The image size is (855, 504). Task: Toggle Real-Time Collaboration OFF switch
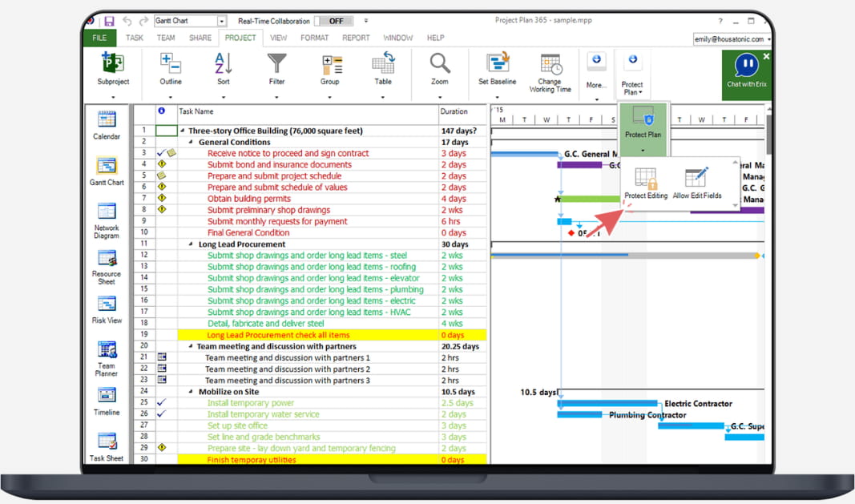click(333, 21)
